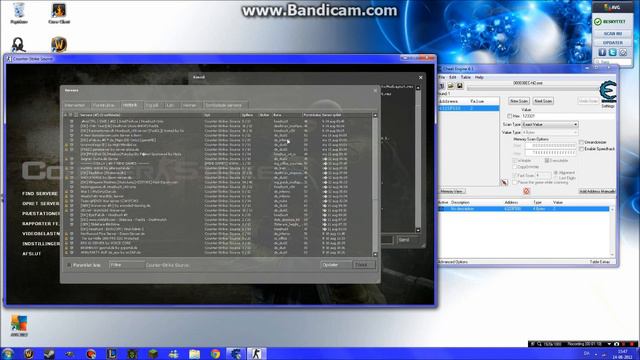Viewport: 640px width, 360px height.
Task: Select the Last Digits radio button
Action: click(x=556, y=178)
